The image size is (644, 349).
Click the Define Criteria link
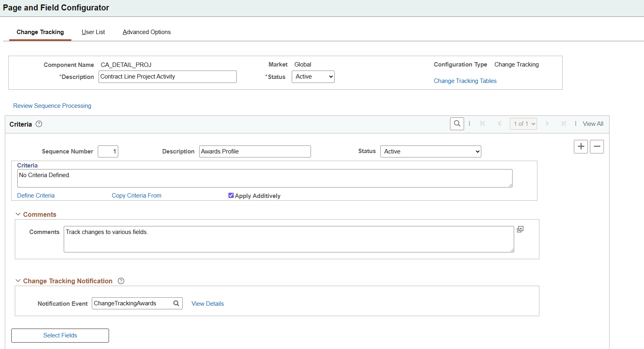[x=36, y=196]
